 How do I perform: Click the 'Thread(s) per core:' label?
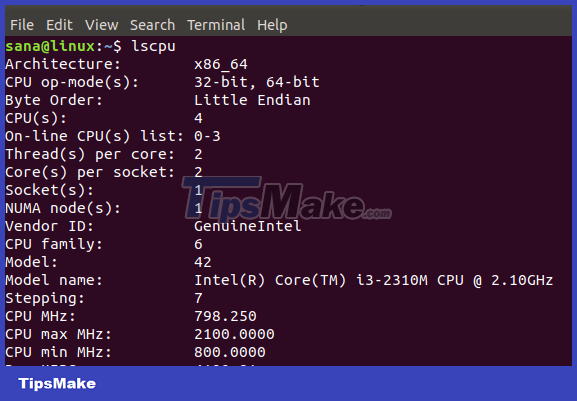90,155
